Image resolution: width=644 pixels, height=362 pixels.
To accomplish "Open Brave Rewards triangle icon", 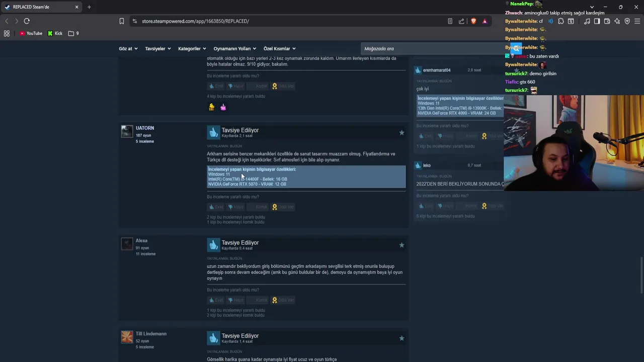I will click(485, 21).
